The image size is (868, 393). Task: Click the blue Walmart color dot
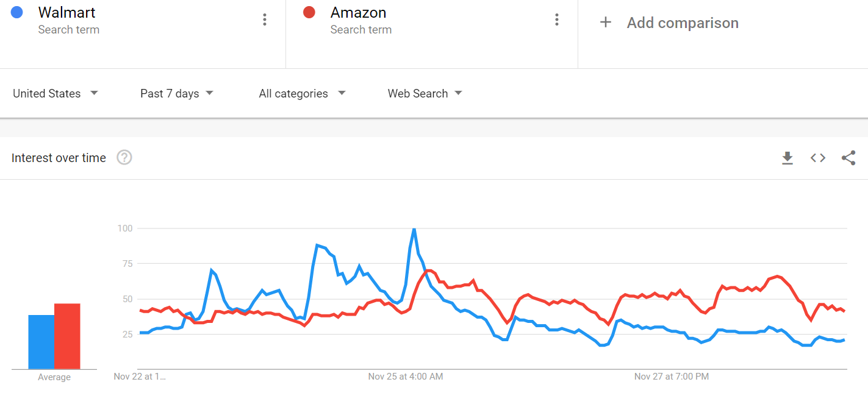(17, 12)
